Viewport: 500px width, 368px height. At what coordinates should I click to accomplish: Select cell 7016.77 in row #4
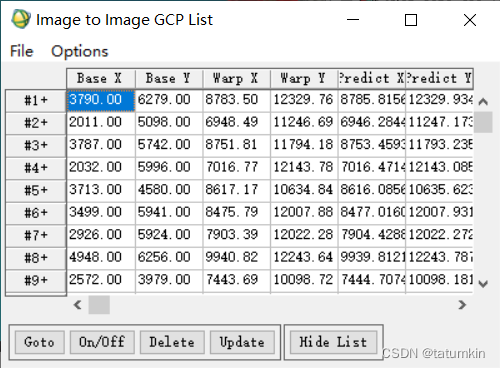[237, 168]
